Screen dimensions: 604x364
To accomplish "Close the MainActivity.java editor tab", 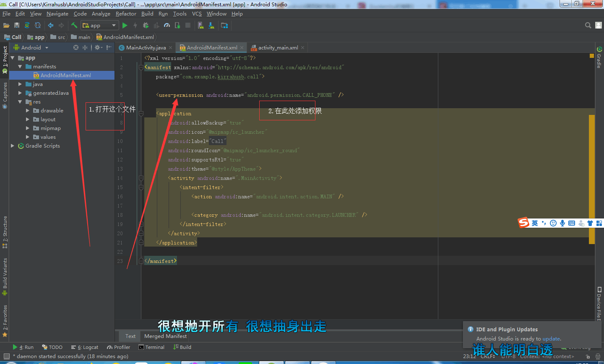I will click(170, 48).
